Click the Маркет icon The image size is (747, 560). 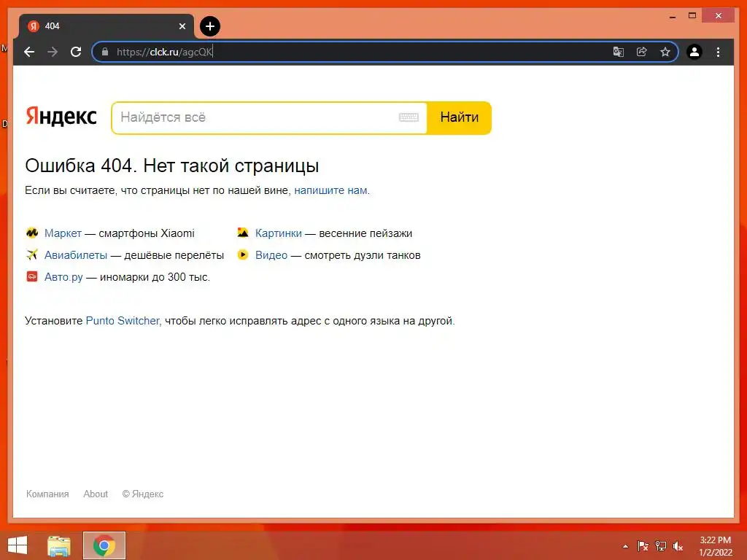[32, 233]
